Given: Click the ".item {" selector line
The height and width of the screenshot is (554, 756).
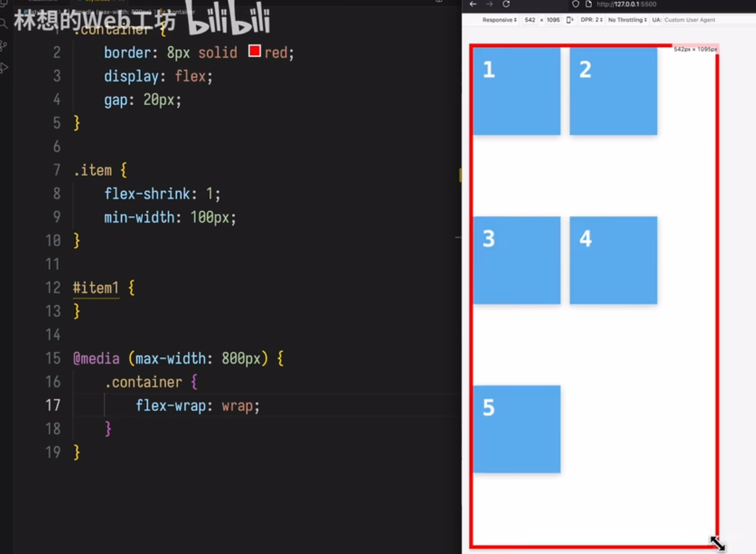Looking at the screenshot, I should coord(101,170).
